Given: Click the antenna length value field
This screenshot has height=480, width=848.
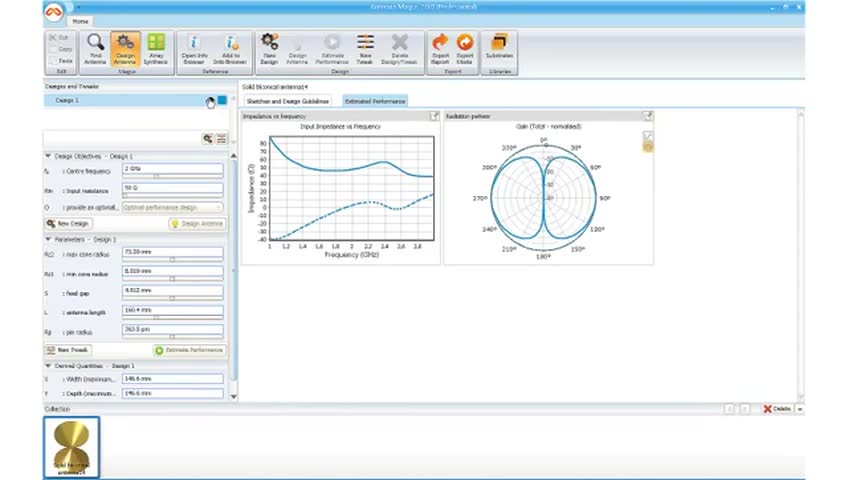Looking at the screenshot, I should 173,310.
